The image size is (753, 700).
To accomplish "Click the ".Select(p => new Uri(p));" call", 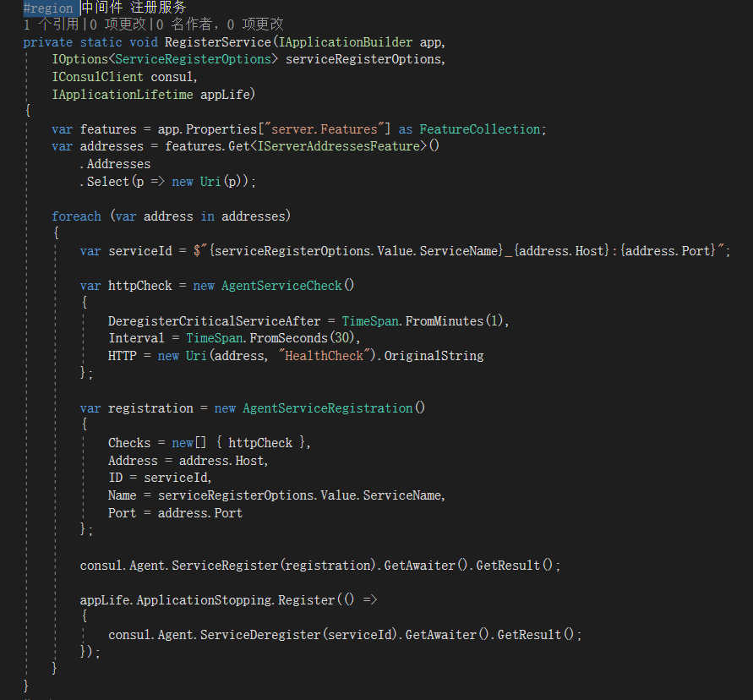I will tap(168, 182).
